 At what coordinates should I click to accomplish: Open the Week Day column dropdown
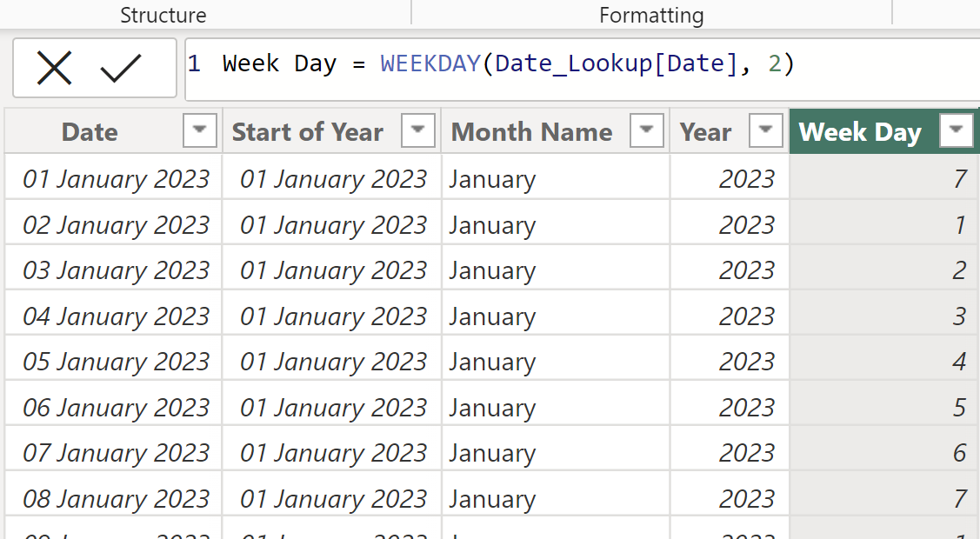[957, 131]
